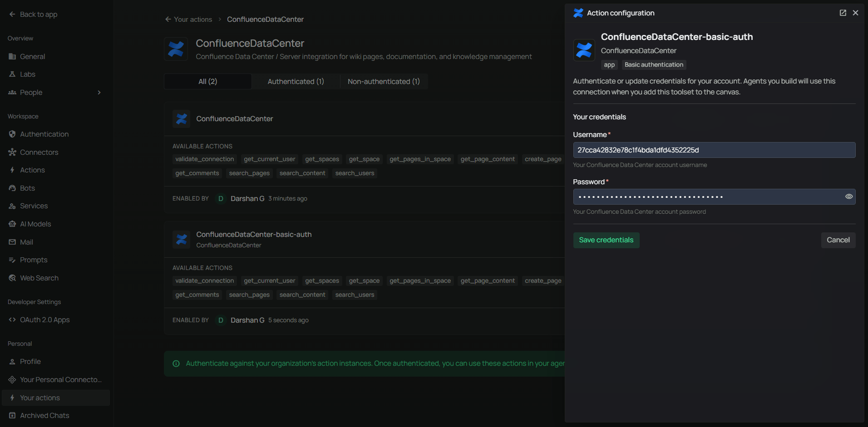Click the People group icon
This screenshot has height=427, width=868.
tap(12, 93)
